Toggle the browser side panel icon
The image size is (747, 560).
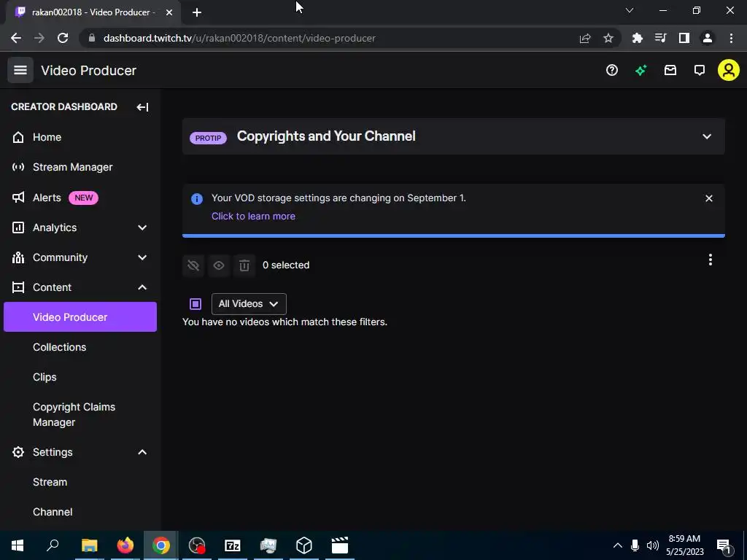coord(684,38)
